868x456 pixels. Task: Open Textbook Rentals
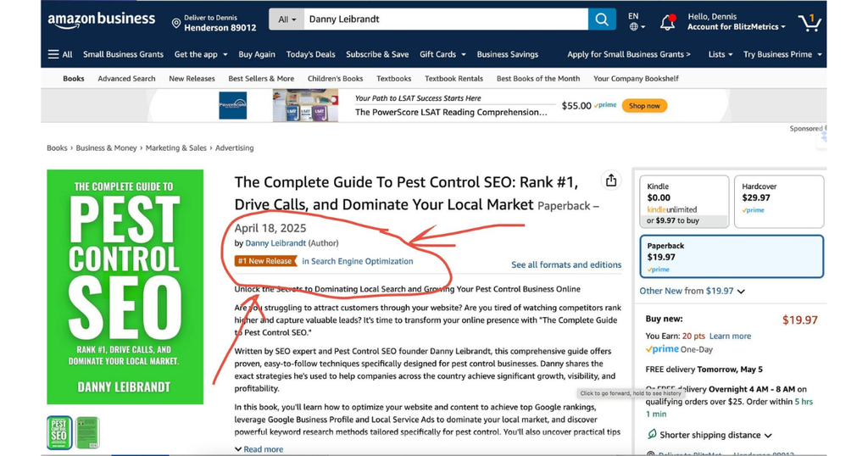coord(454,79)
